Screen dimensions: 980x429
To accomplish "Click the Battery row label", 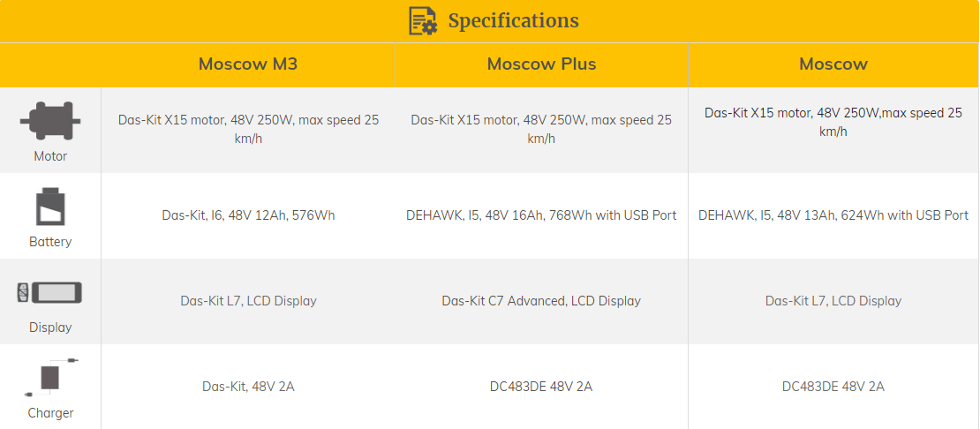I will 50,242.
